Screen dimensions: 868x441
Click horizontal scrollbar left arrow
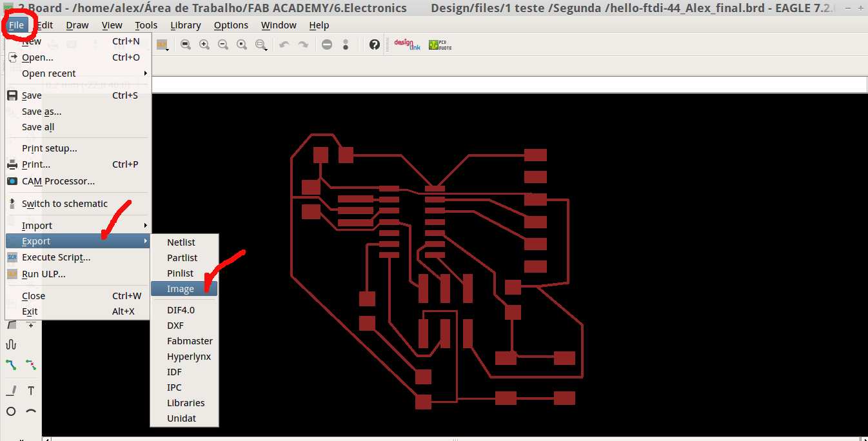pos(46,438)
